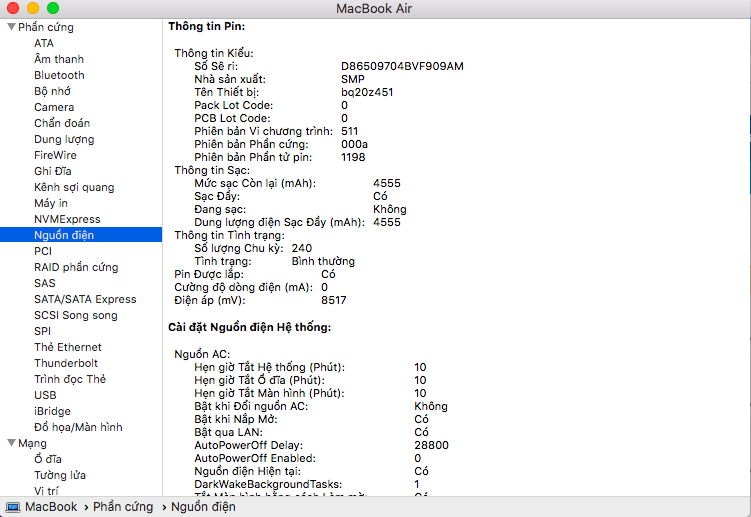Select Thẻ Ethernet in sidebar
The image size is (751, 517).
point(68,347)
